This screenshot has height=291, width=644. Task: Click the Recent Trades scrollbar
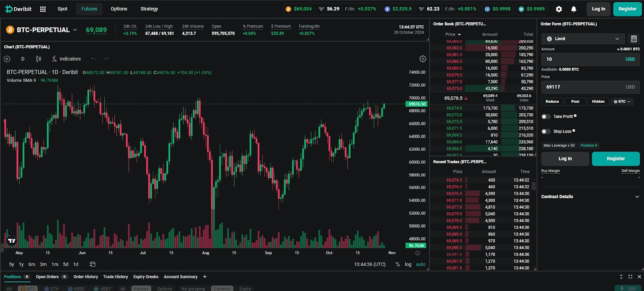[x=534, y=186]
